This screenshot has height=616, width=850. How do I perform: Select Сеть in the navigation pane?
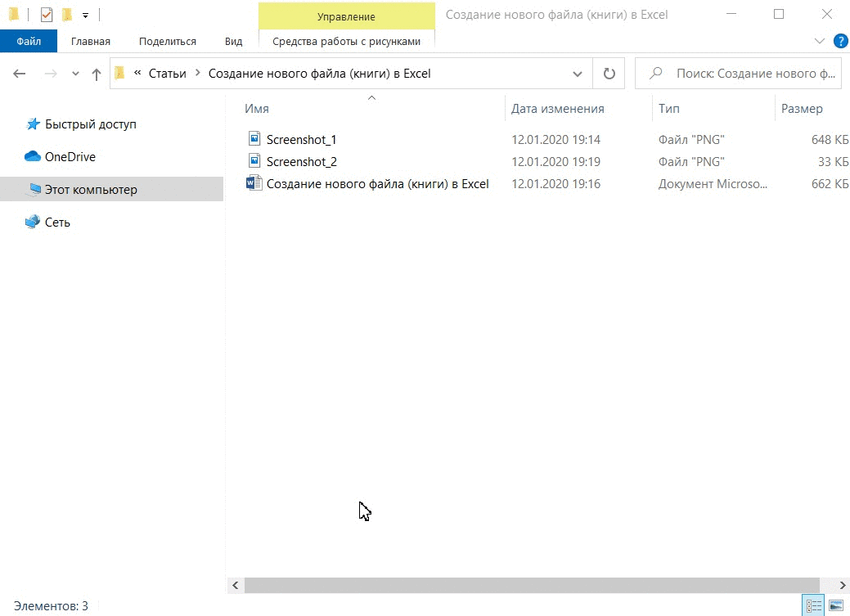(x=57, y=223)
